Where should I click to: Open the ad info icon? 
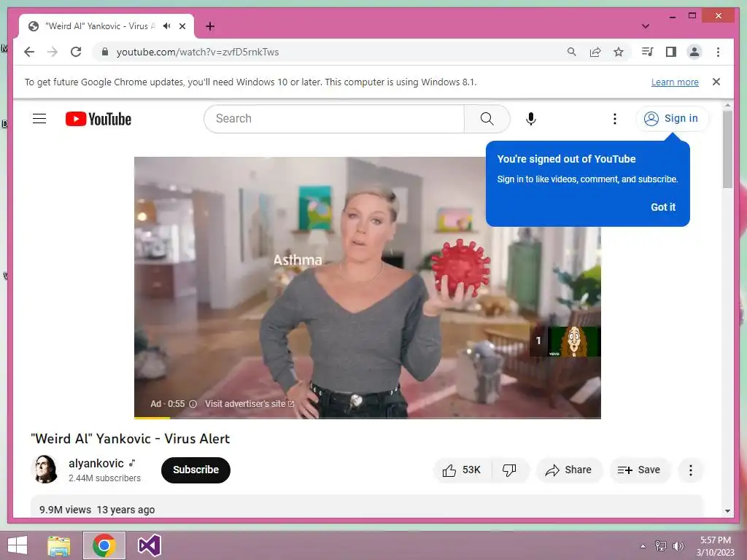click(x=193, y=404)
